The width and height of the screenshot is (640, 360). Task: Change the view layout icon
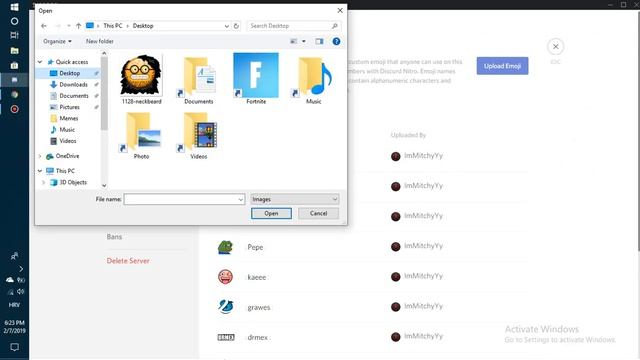(293, 41)
